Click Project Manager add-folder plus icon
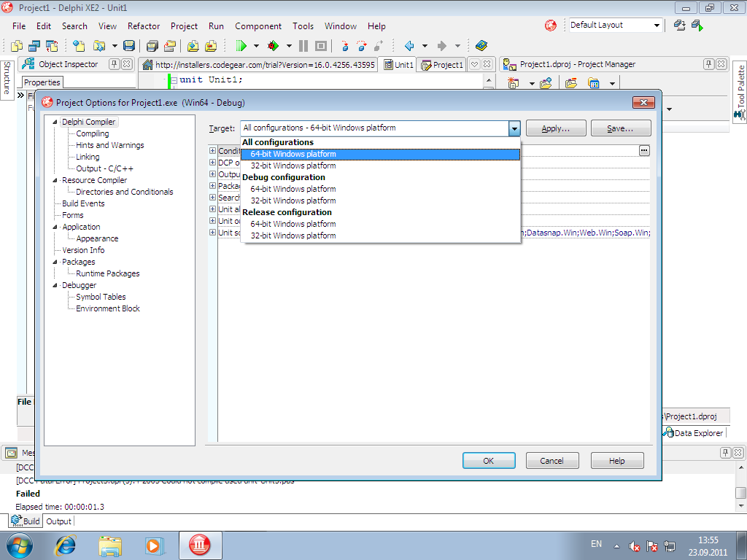This screenshot has height=560, width=747. point(546,83)
